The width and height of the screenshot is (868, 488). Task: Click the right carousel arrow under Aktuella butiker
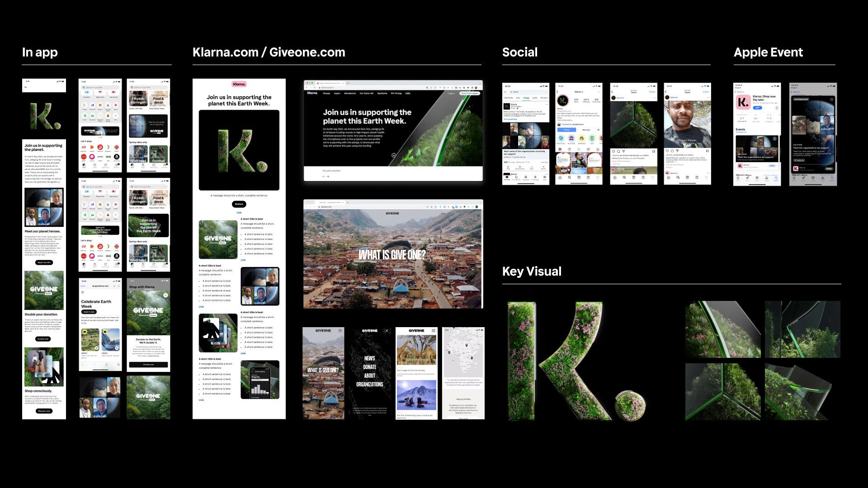tap(328, 177)
